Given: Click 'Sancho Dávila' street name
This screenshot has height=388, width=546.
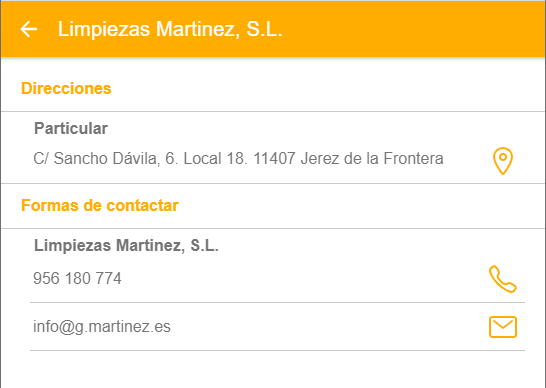Looking at the screenshot, I should tap(107, 158).
